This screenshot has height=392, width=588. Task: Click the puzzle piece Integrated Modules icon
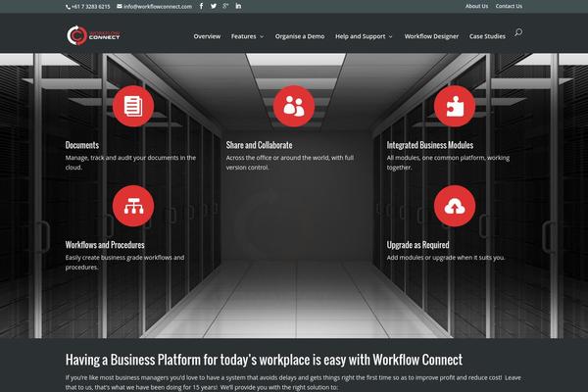click(x=455, y=106)
